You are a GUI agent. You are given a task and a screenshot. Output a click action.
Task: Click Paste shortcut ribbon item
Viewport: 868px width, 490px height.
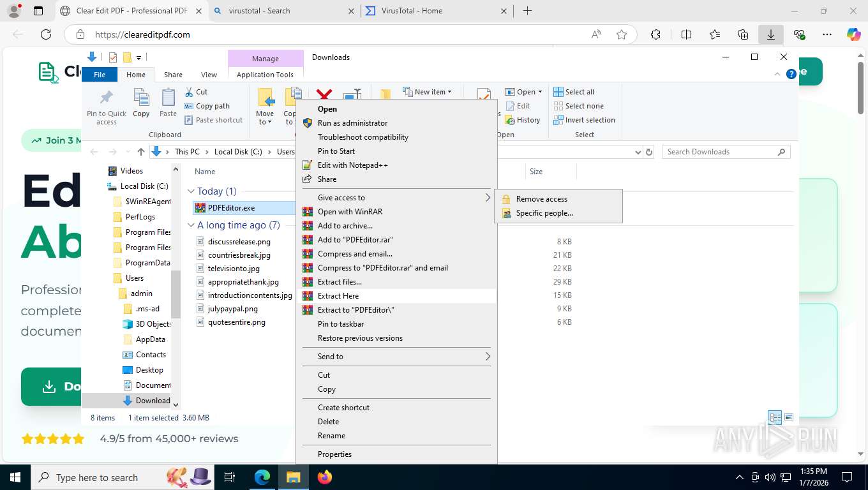(x=213, y=120)
